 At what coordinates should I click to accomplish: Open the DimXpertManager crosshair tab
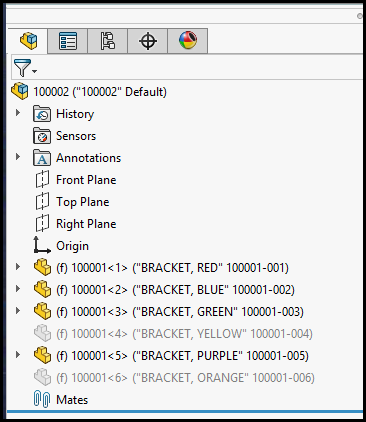(x=148, y=41)
